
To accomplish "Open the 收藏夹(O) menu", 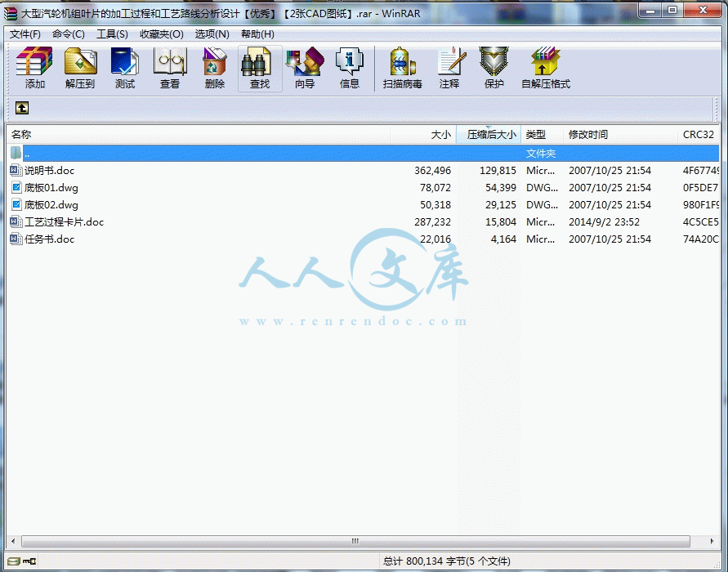I will [x=162, y=34].
